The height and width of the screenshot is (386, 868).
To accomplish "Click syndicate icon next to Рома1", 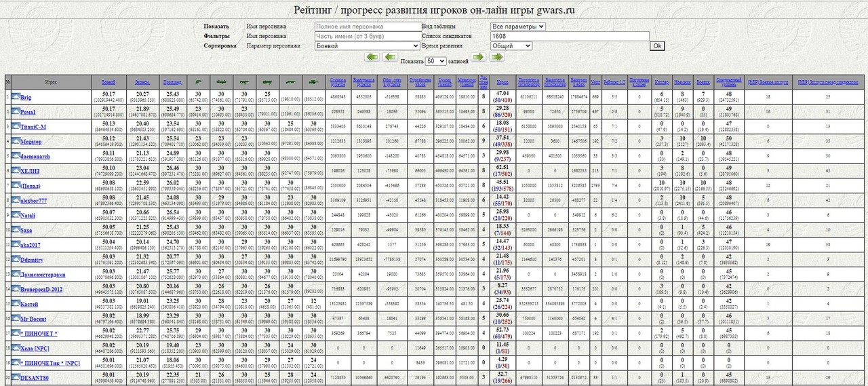I will [x=16, y=112].
